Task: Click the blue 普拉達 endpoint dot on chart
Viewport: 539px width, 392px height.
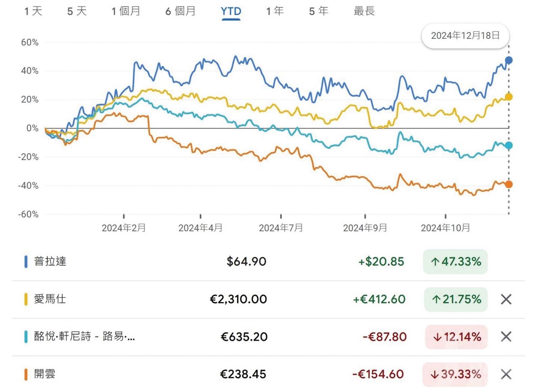Action: tap(509, 60)
